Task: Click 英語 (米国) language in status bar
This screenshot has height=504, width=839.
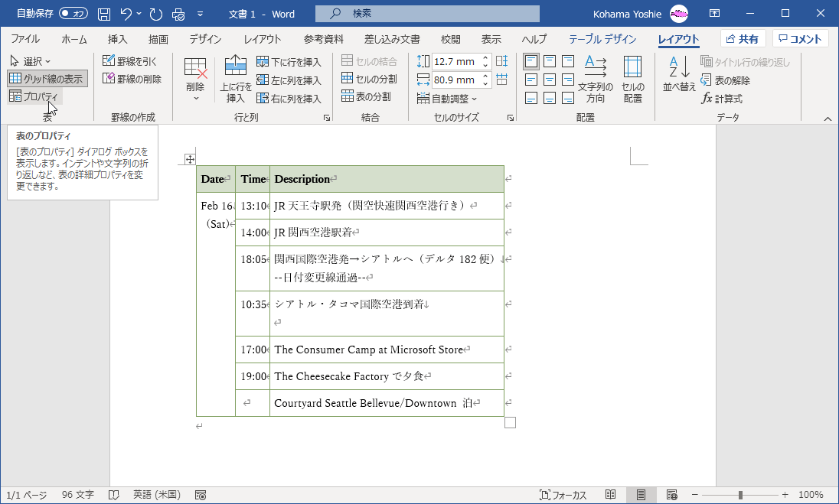Action: pos(157,495)
